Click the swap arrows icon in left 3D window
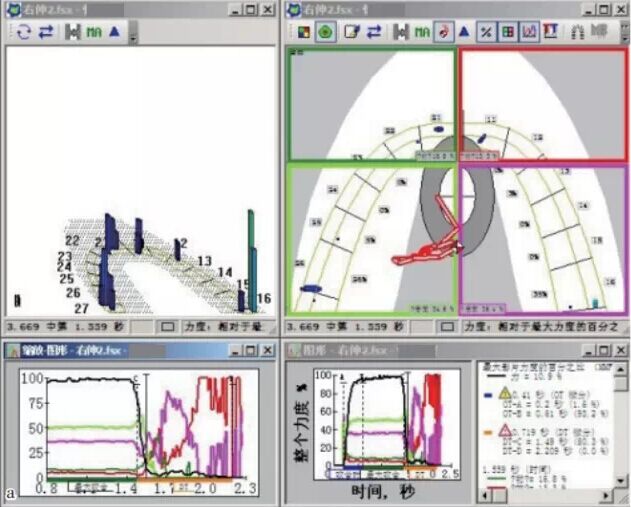The height and width of the screenshot is (507, 631). tap(45, 31)
